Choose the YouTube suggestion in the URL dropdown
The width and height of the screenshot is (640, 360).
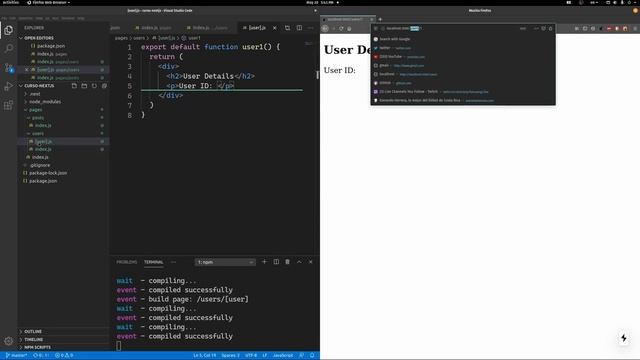click(x=463, y=57)
